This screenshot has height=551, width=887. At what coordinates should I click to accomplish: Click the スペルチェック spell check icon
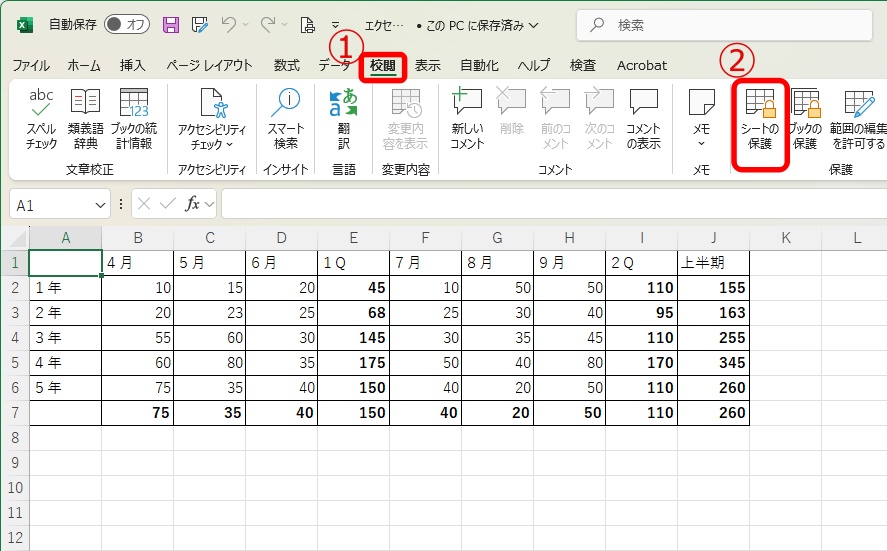pyautogui.click(x=41, y=118)
